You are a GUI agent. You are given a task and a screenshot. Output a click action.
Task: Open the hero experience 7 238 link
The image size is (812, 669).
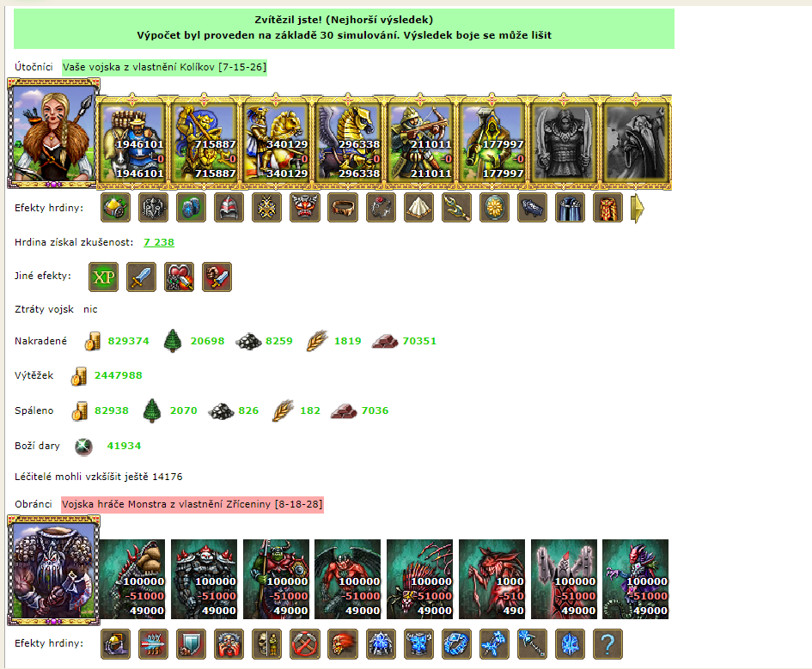tap(159, 242)
